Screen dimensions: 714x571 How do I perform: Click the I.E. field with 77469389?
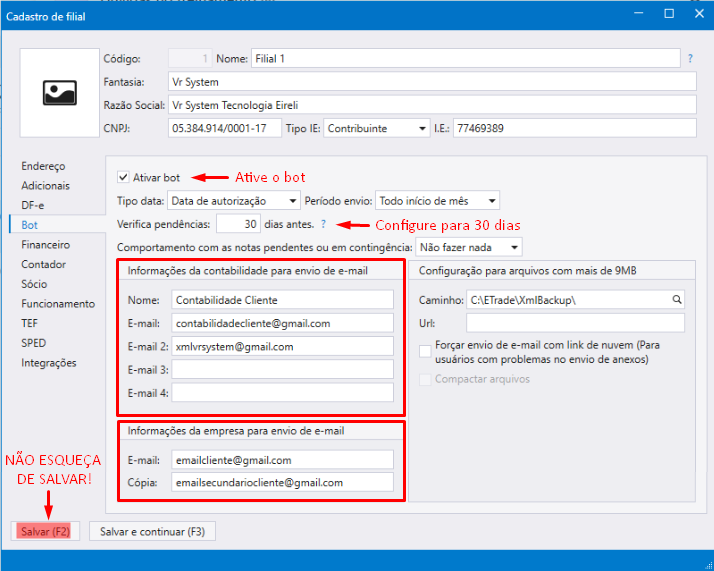(575, 128)
